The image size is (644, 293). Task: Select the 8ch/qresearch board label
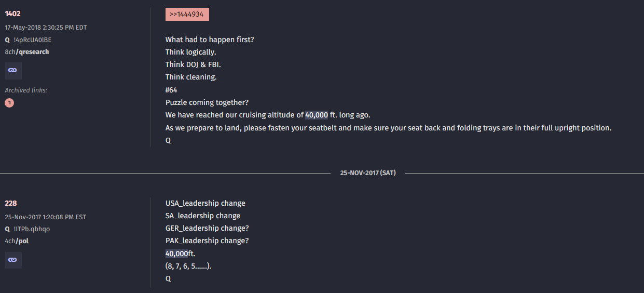(x=27, y=52)
